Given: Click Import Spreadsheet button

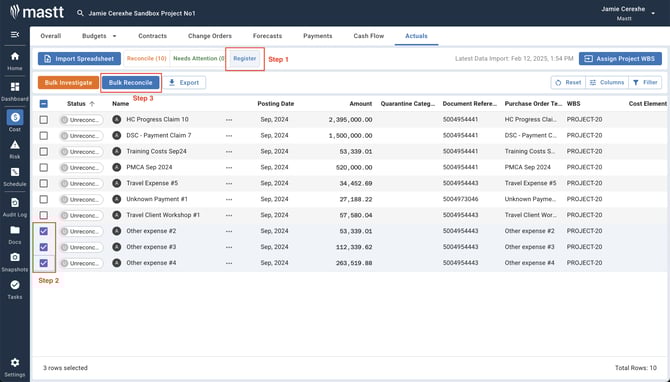Looking at the screenshot, I should coord(79,59).
